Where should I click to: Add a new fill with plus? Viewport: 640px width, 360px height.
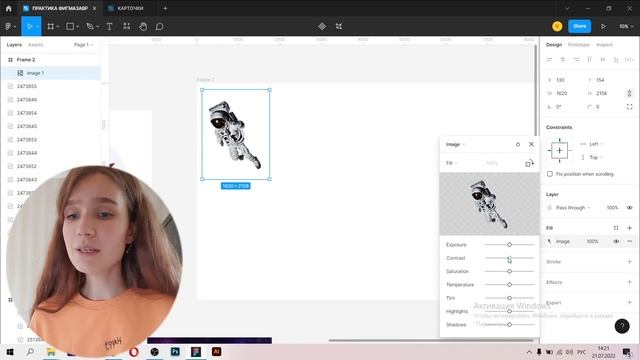tap(629, 228)
